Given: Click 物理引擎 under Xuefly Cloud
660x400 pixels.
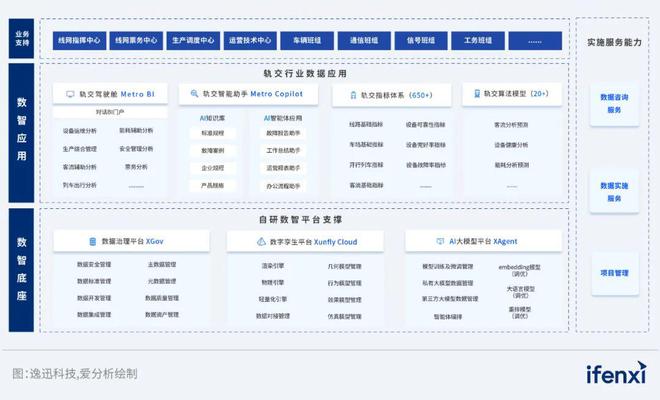Looking at the screenshot, I should point(273,283).
